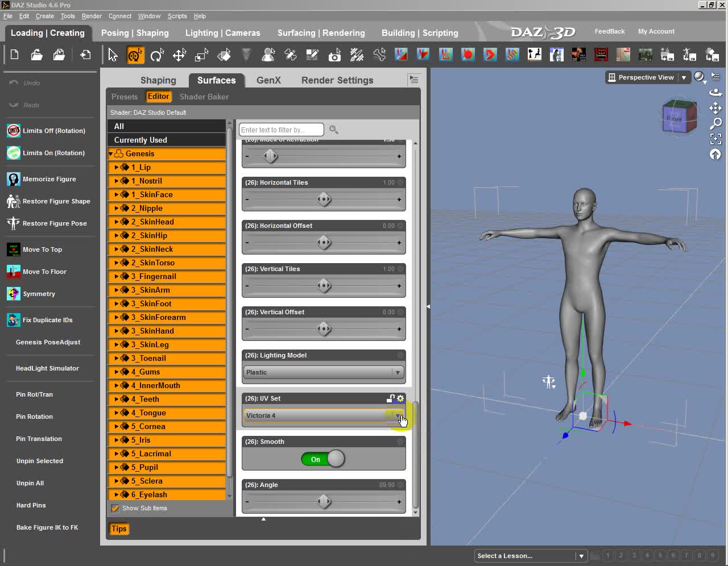Viewport: 728px width, 566px height.
Task: Click the filter search magnifier icon
Action: pos(334,130)
